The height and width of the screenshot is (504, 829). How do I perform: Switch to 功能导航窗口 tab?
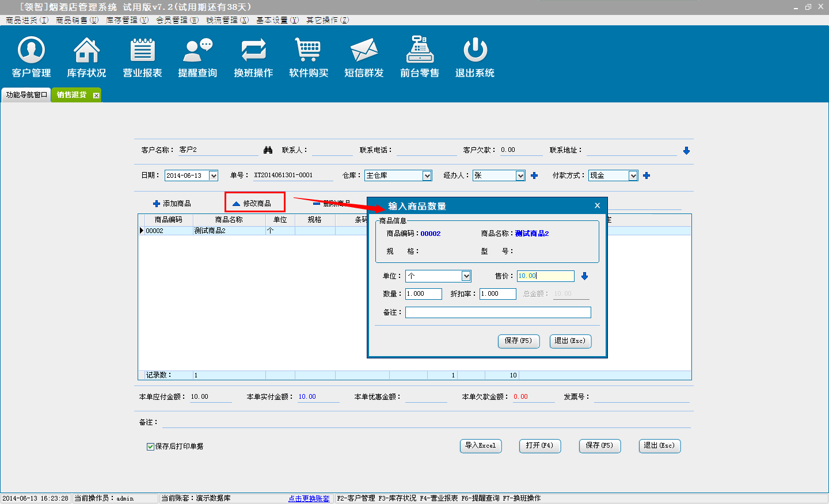26,95
